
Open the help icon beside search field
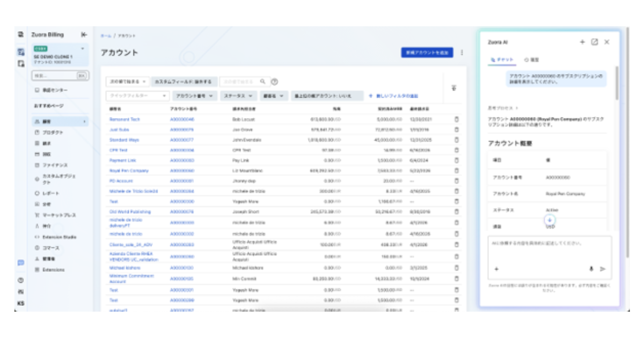(x=274, y=82)
